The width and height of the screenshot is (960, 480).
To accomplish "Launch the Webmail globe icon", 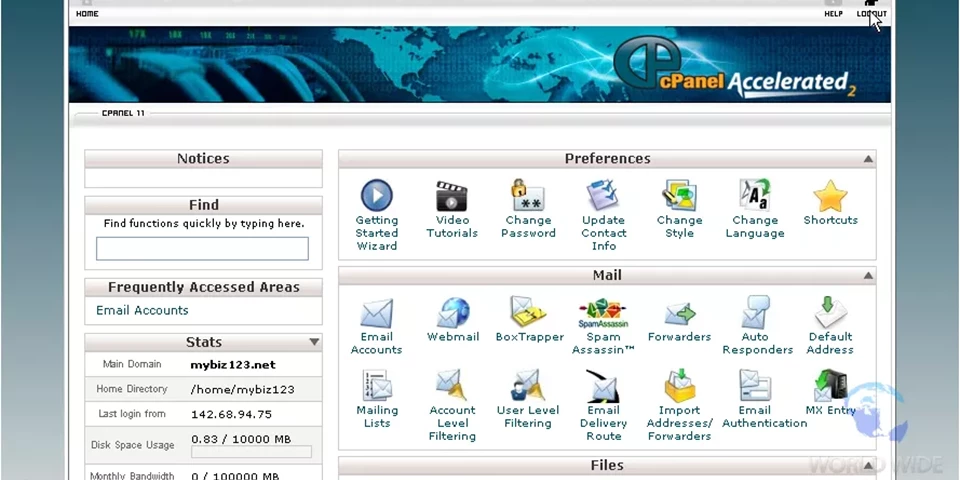I will (x=452, y=313).
